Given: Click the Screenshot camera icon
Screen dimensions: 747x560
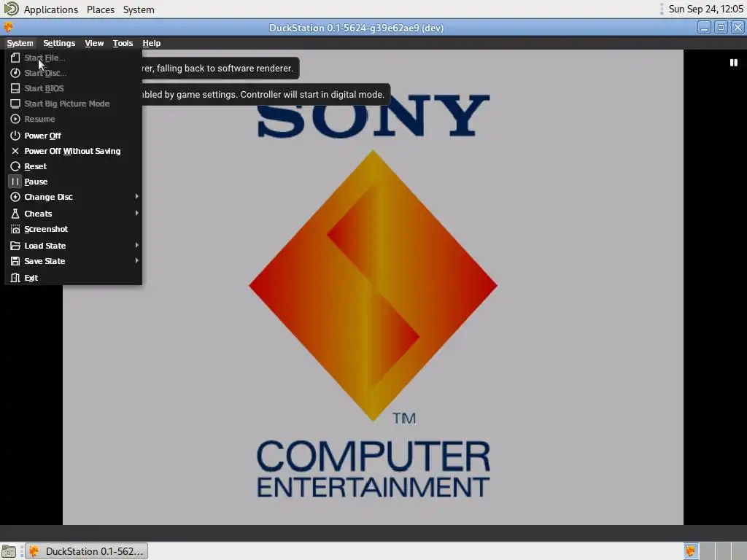Looking at the screenshot, I should tap(15, 229).
